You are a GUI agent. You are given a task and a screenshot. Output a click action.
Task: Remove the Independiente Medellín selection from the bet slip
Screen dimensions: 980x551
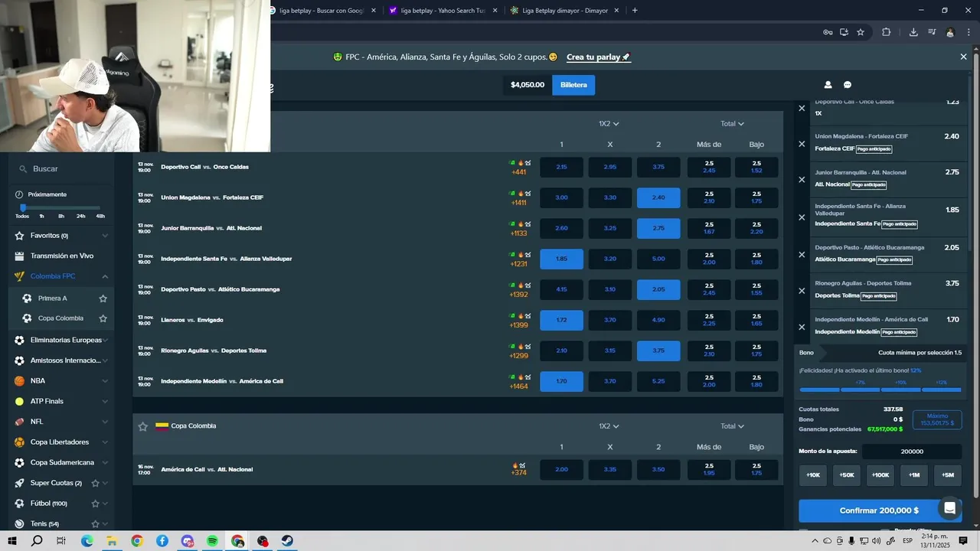(802, 327)
